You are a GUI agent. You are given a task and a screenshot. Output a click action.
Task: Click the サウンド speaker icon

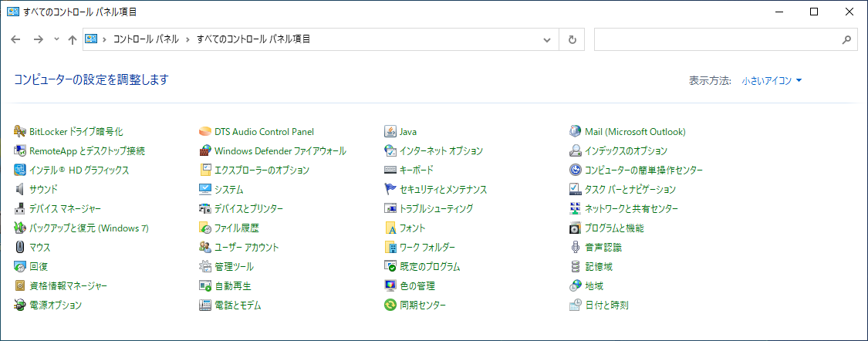pos(20,189)
